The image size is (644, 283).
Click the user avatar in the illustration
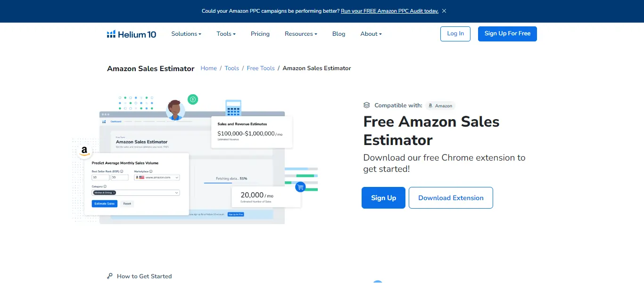click(175, 110)
